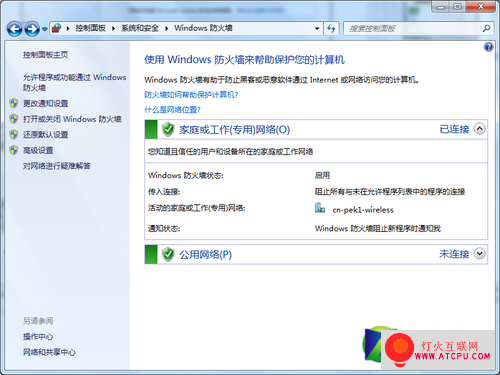
Task: Click the 启用 firewall status value
Action: click(322, 175)
